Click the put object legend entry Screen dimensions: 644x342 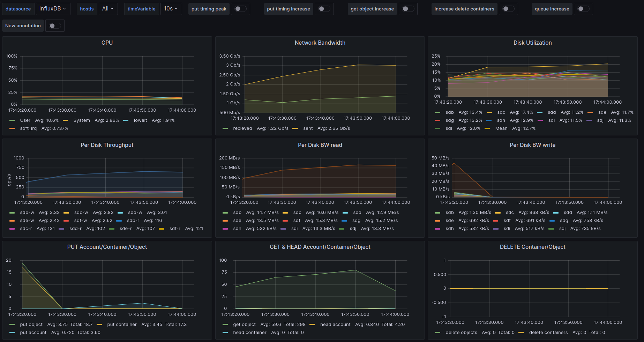31,325
